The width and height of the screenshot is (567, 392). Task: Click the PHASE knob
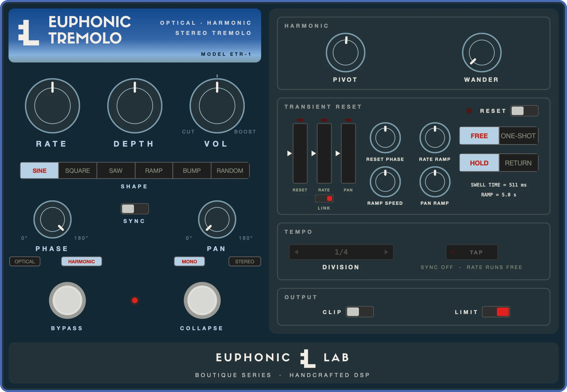tap(53, 219)
